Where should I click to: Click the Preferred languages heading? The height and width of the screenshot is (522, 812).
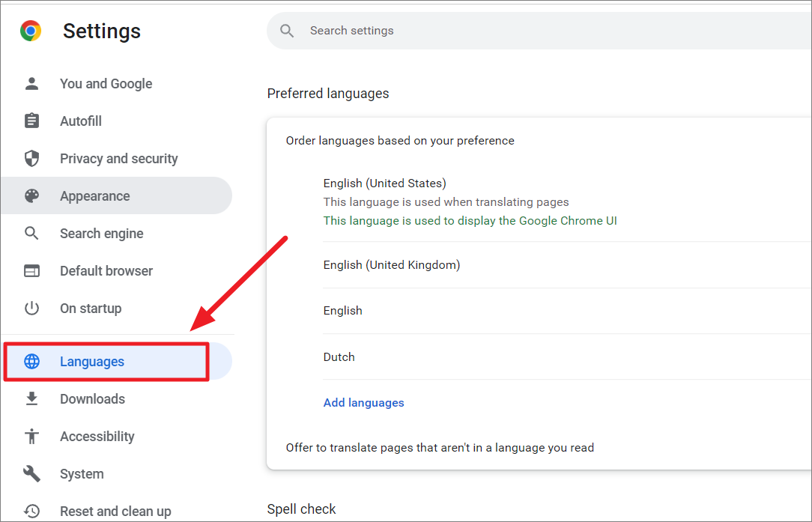click(328, 93)
